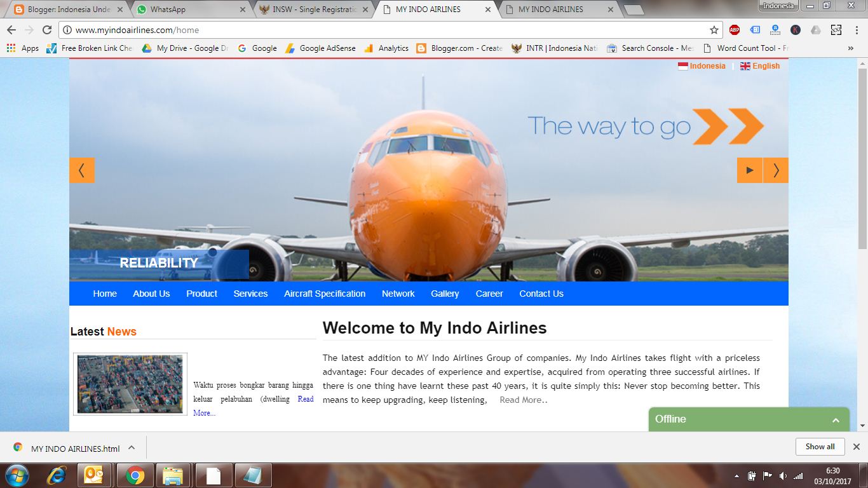Viewport: 868px width, 488px height.
Task: Open the Blogger.com - Create bookmark
Action: point(461,48)
